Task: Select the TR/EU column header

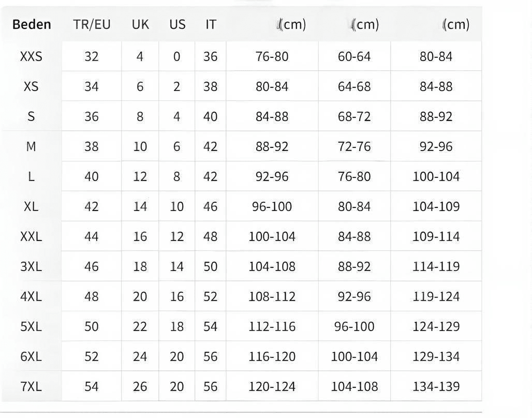Action: click(92, 24)
